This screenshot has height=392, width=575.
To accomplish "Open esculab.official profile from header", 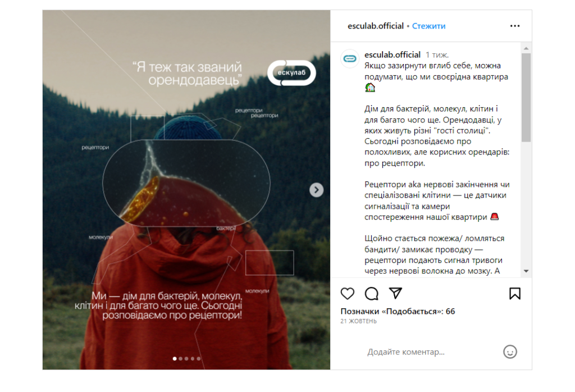I will tap(376, 26).
